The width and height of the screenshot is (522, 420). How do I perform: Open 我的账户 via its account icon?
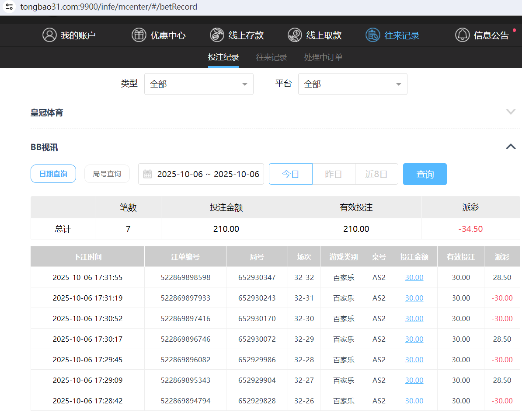49,35
